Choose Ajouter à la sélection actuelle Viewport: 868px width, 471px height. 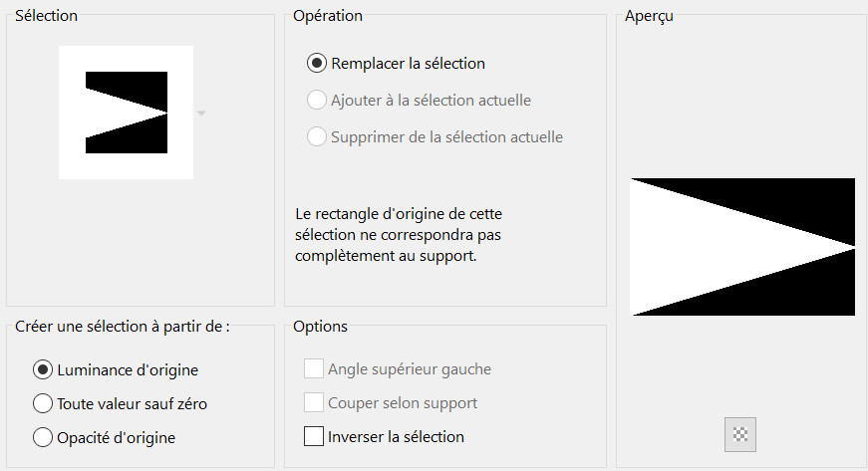[x=317, y=100]
